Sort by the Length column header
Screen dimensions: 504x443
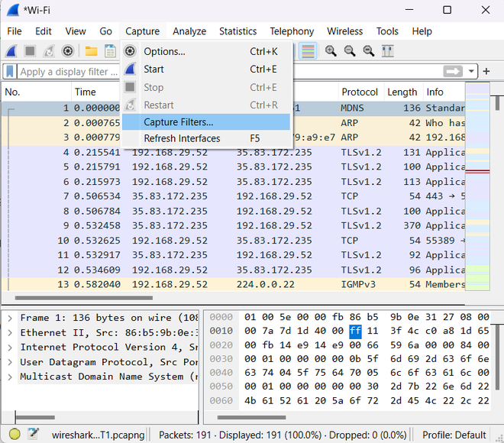click(403, 92)
